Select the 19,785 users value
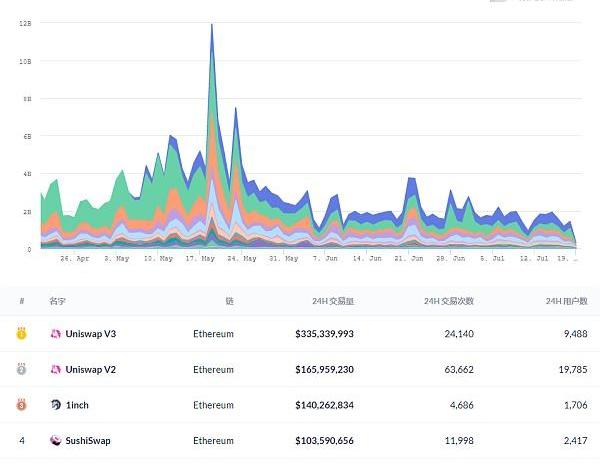The height and width of the screenshot is (464, 600). click(x=573, y=370)
